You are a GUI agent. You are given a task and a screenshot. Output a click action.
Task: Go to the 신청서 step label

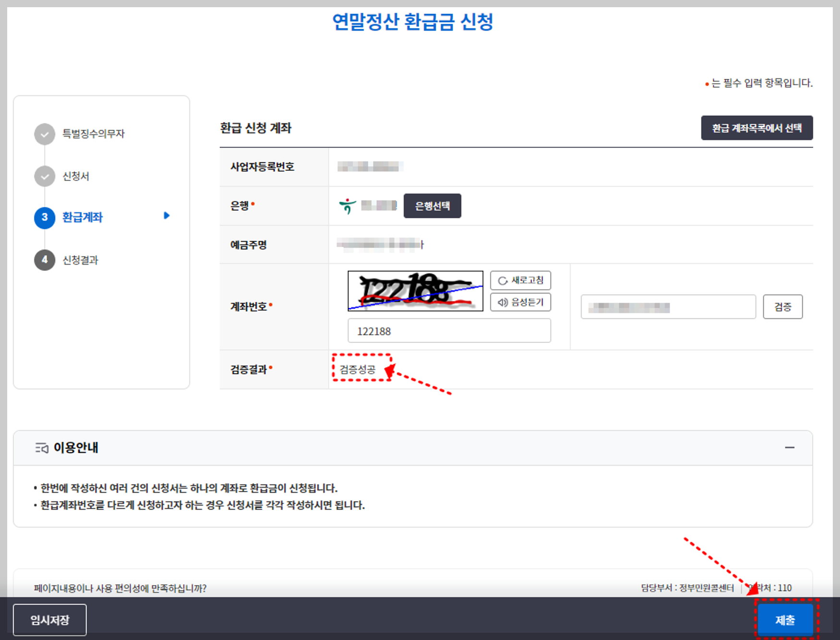tap(76, 176)
